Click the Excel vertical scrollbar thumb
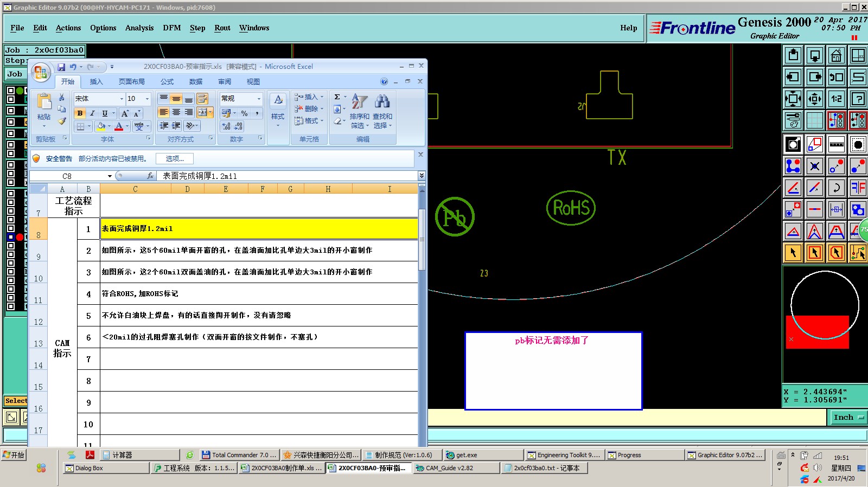Image resolution: width=868 pixels, height=487 pixels. (422, 240)
